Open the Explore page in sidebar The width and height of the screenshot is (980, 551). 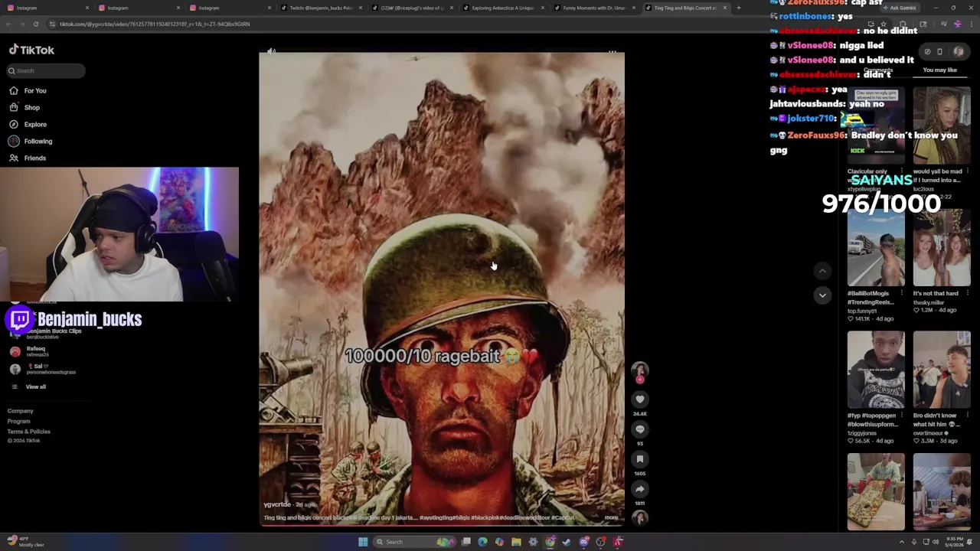(28, 124)
